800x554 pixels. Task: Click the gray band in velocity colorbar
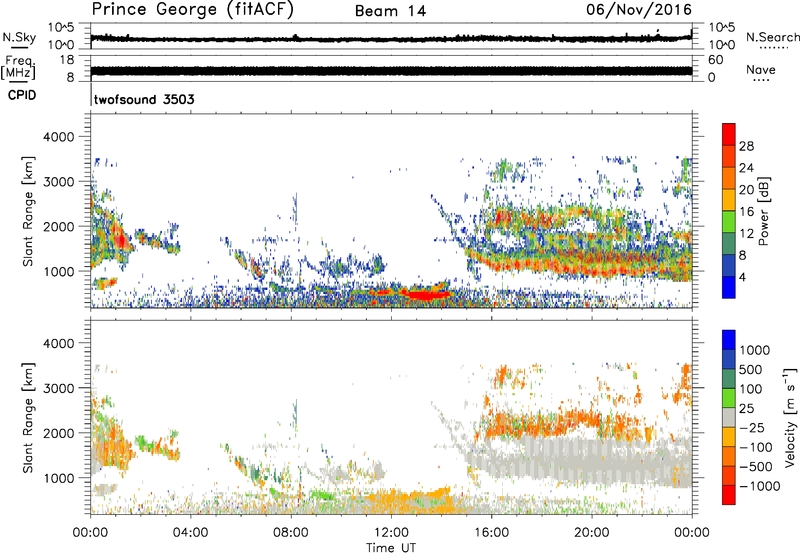[729, 417]
